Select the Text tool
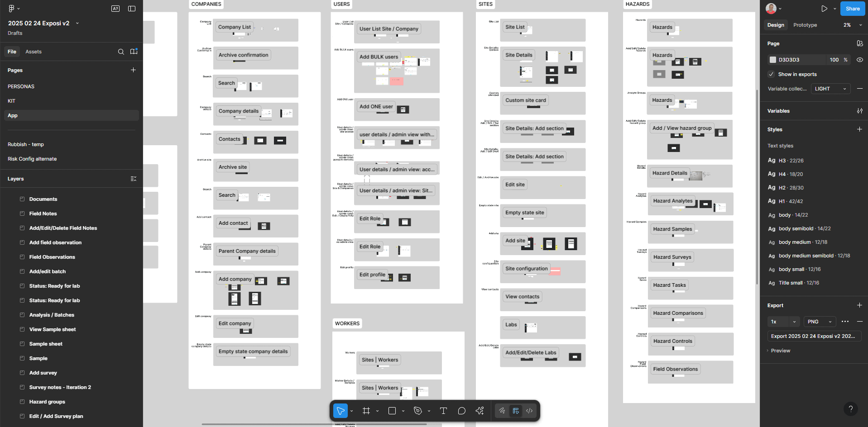This screenshot has height=427, width=868. [443, 411]
